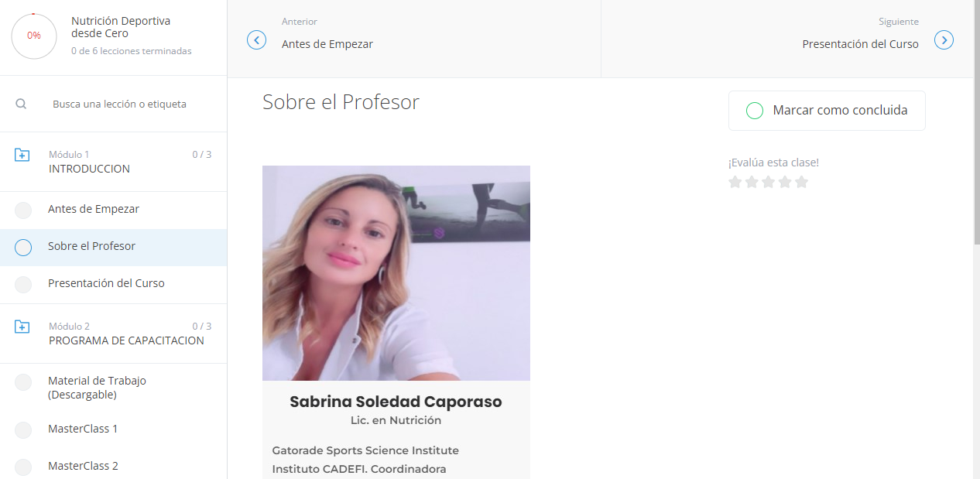The height and width of the screenshot is (479, 980).
Task: Rate the class with the fifth star
Action: tap(801, 182)
